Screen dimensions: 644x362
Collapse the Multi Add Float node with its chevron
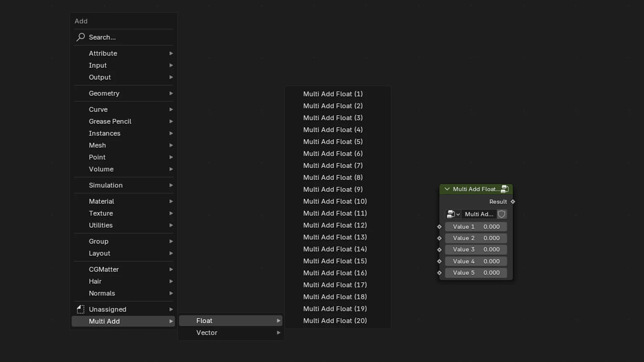pos(447,189)
